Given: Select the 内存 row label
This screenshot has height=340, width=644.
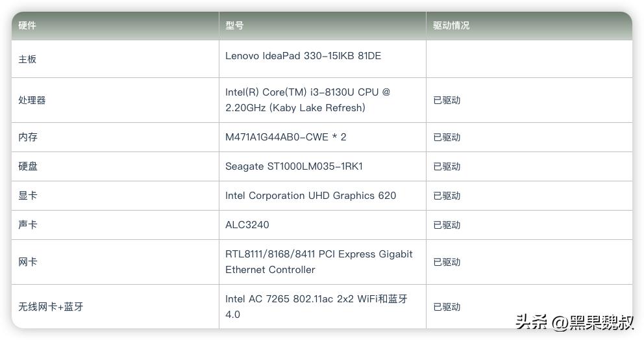Looking at the screenshot, I should point(28,137).
